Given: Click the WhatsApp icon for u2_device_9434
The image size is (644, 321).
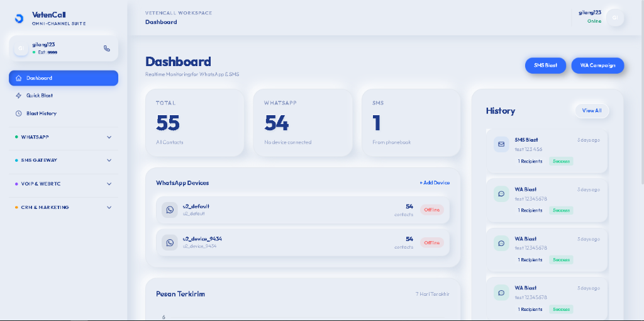Looking at the screenshot, I should pos(170,243).
